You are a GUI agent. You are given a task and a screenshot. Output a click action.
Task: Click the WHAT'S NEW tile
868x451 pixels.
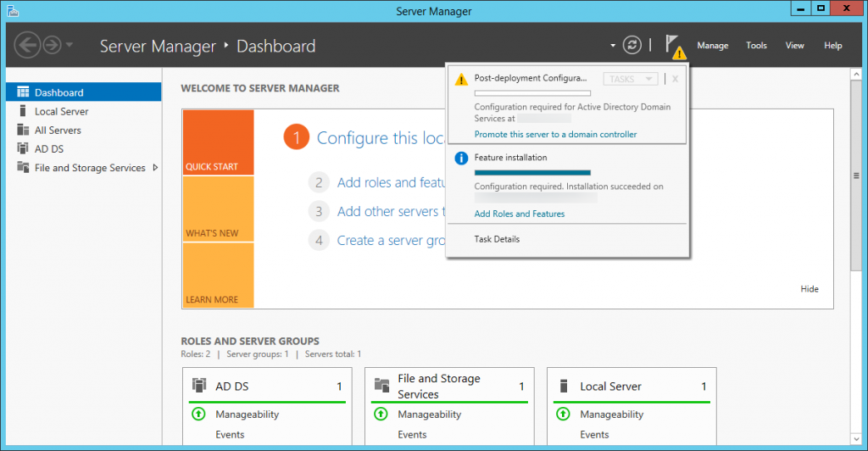[x=218, y=209]
